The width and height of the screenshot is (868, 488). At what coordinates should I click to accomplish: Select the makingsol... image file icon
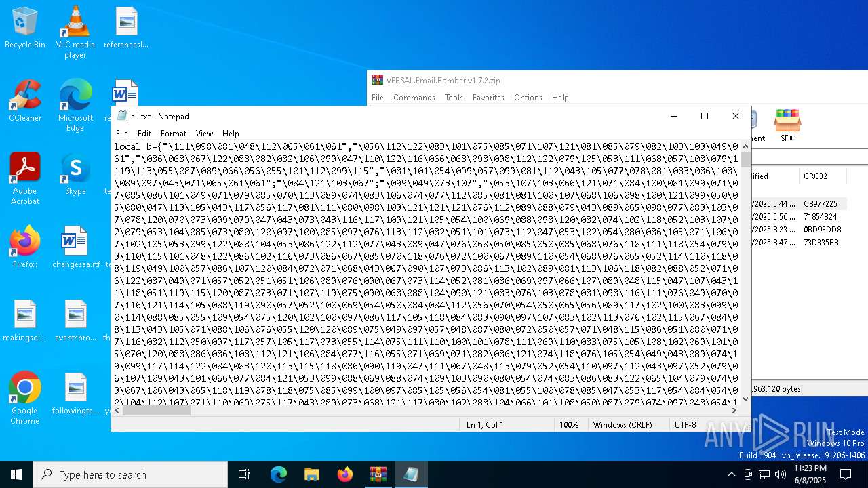tap(25, 321)
